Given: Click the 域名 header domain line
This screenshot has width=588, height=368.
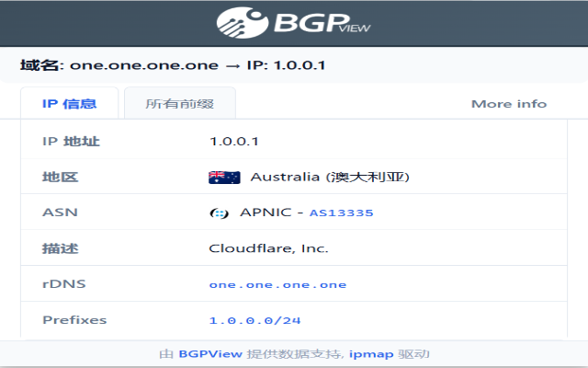Looking at the screenshot, I should (x=173, y=65).
